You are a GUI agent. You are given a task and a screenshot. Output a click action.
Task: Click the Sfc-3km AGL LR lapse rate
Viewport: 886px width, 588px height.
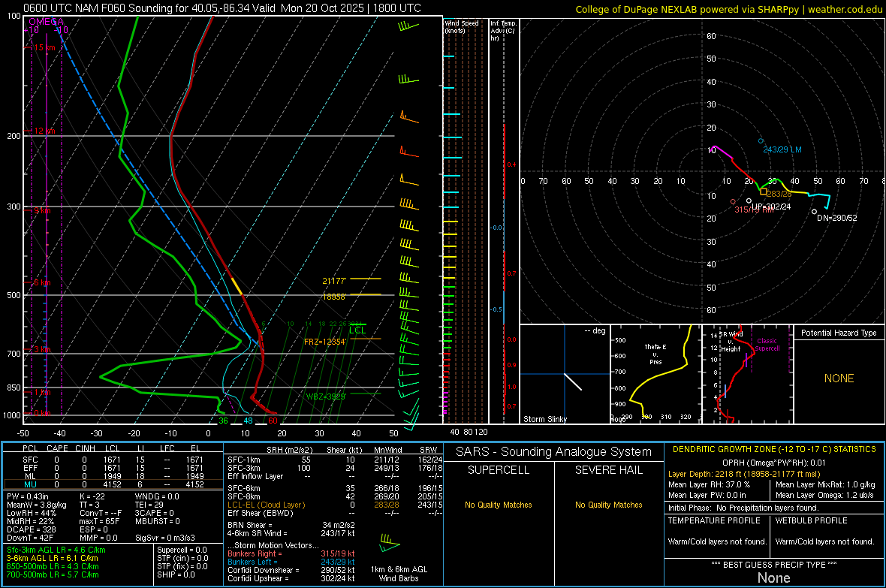(x=56, y=550)
